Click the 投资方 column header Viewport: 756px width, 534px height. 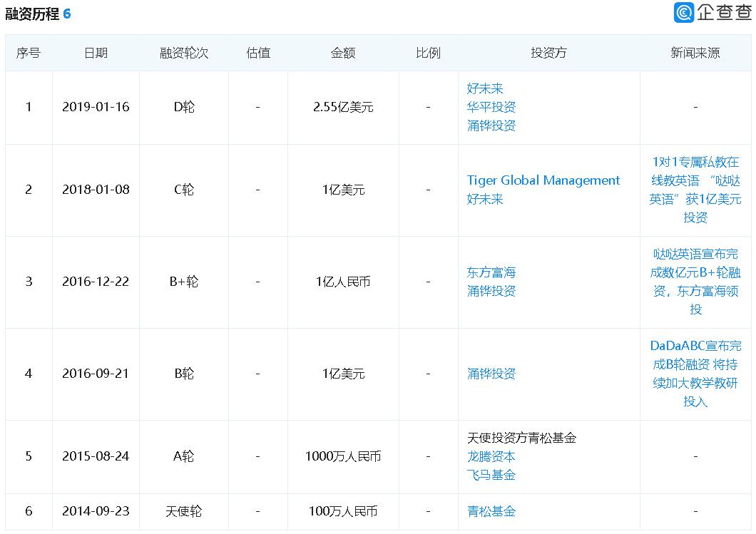(x=548, y=52)
